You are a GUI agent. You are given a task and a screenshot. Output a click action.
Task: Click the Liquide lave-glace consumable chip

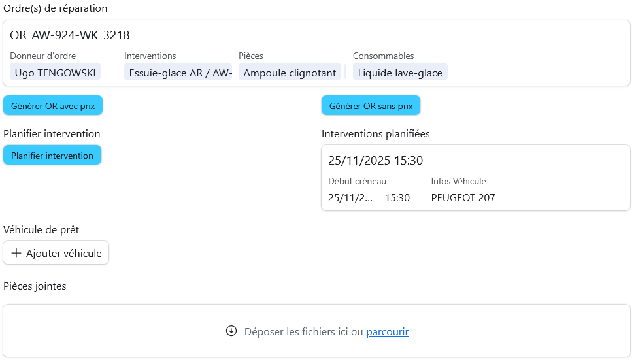(x=400, y=73)
